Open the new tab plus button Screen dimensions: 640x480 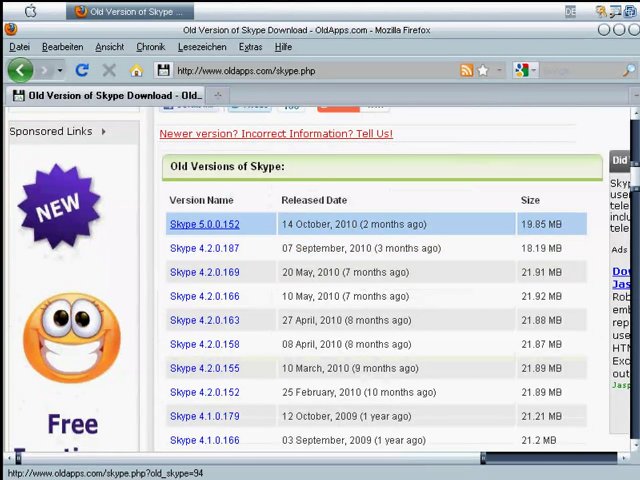pyautogui.click(x=217, y=95)
